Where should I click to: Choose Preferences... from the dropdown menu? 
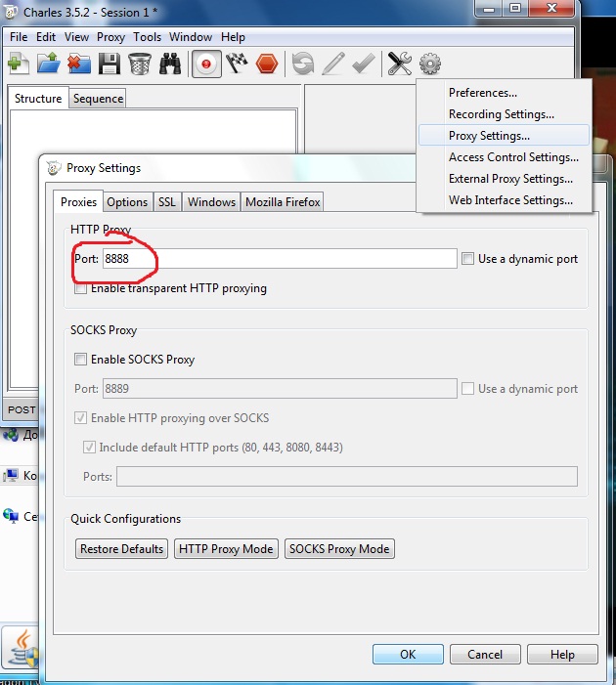[x=504, y=93]
